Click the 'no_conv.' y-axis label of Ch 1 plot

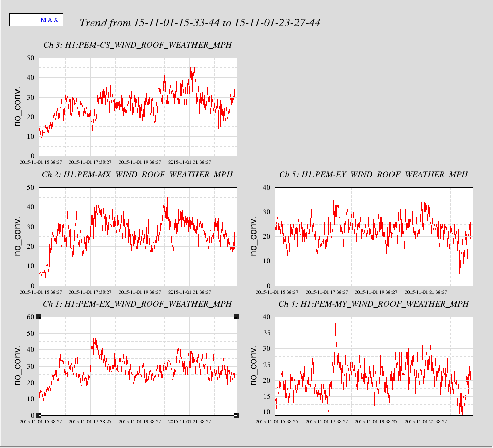coord(17,365)
